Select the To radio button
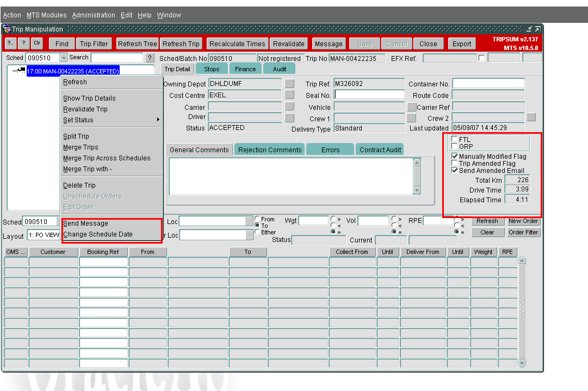The width and height of the screenshot is (588, 391). 257,225
